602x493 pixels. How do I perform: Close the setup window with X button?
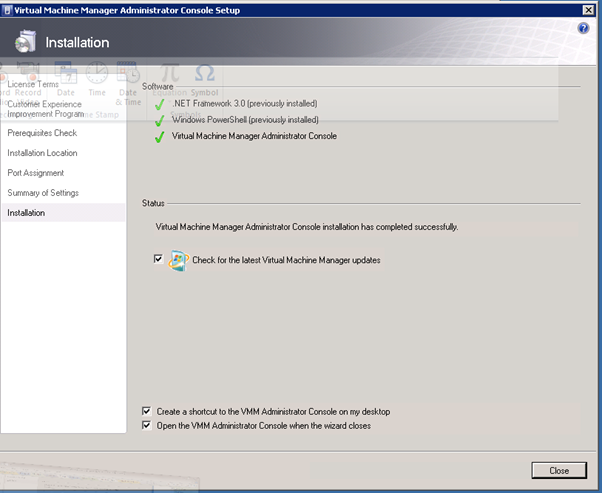point(588,10)
